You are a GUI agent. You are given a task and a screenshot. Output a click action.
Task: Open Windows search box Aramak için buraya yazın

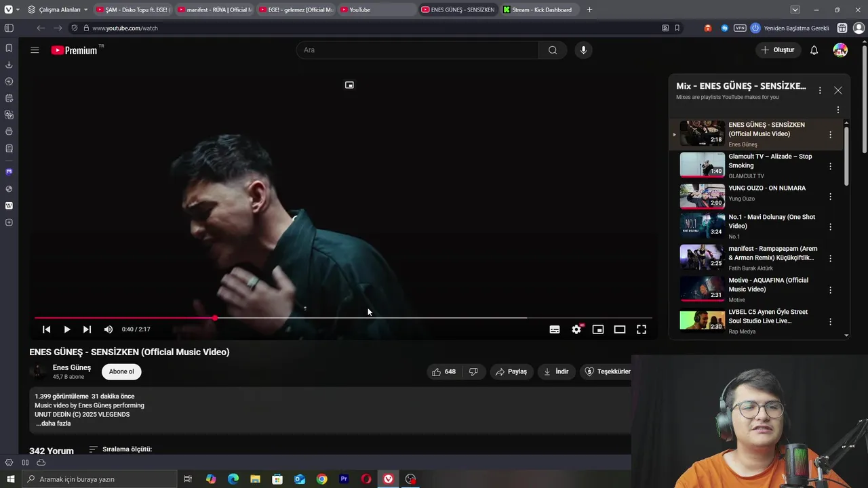click(99, 479)
